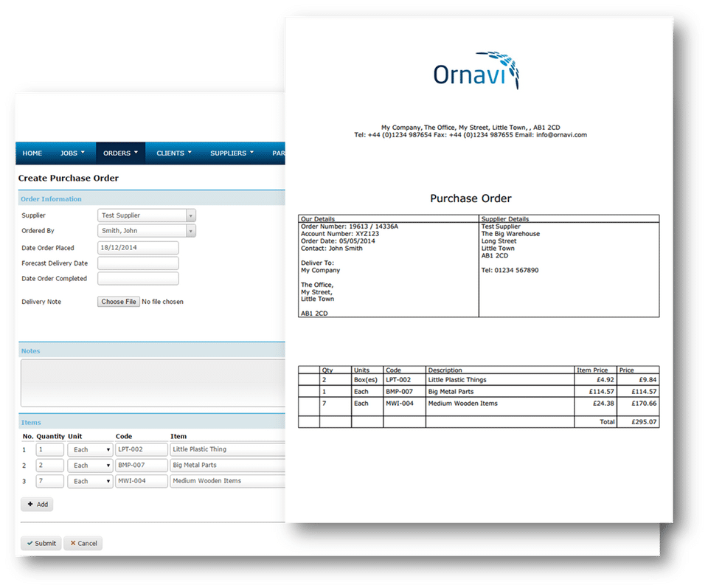This screenshot has height=588, width=708.
Task: Open the HOME menu item
Action: [x=32, y=153]
